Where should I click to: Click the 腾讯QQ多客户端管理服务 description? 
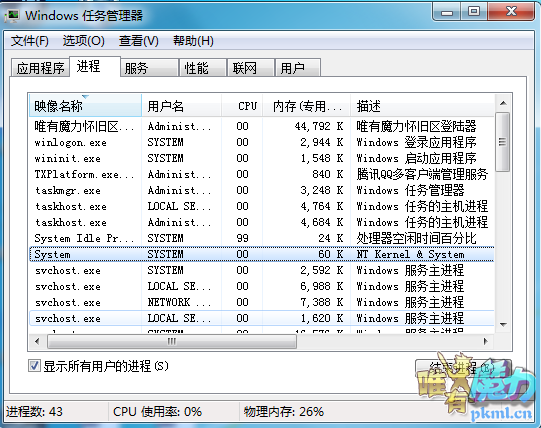(x=422, y=174)
